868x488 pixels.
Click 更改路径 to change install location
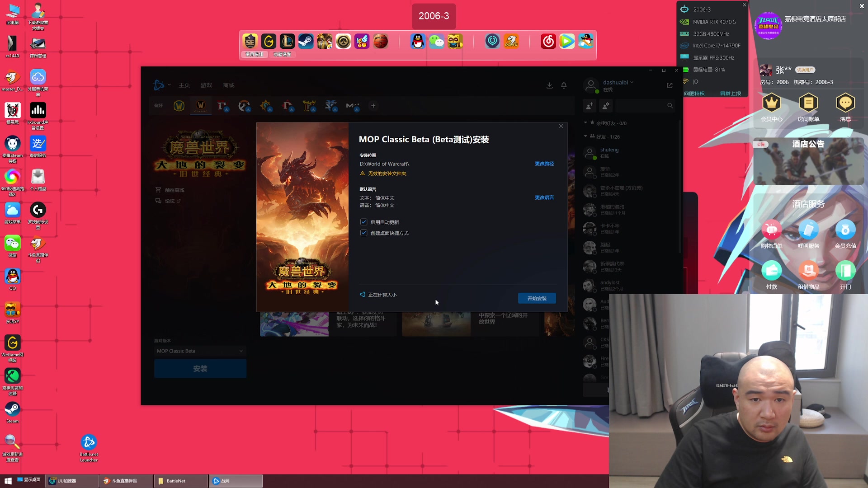click(x=544, y=164)
